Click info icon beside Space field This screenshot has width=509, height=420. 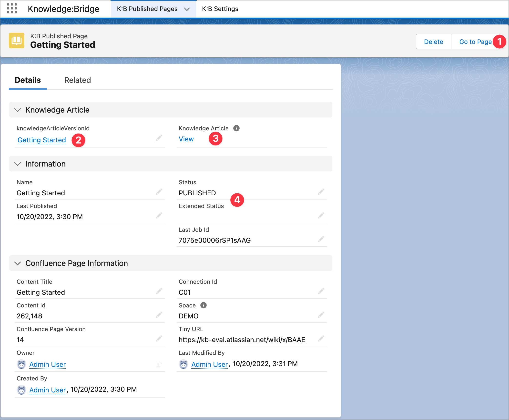[203, 305]
